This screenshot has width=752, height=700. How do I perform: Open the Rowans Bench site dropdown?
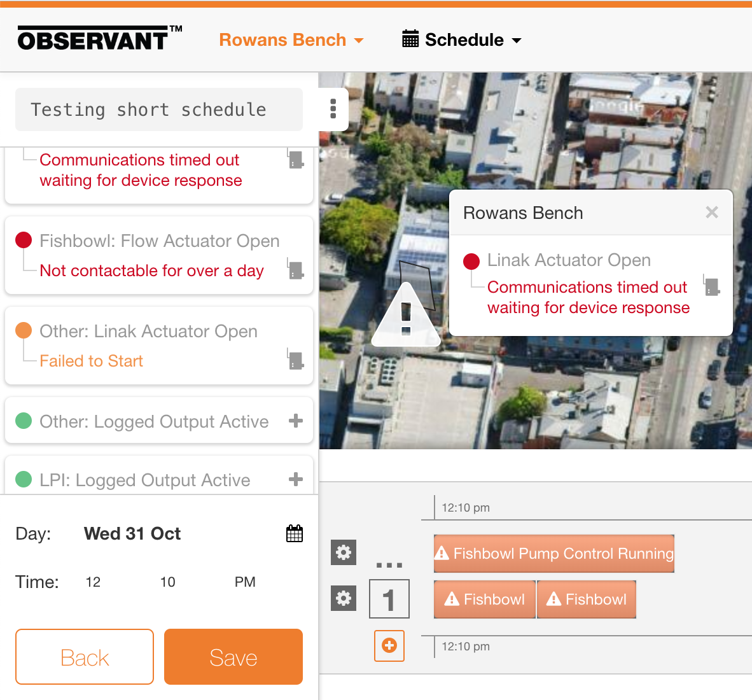click(291, 40)
